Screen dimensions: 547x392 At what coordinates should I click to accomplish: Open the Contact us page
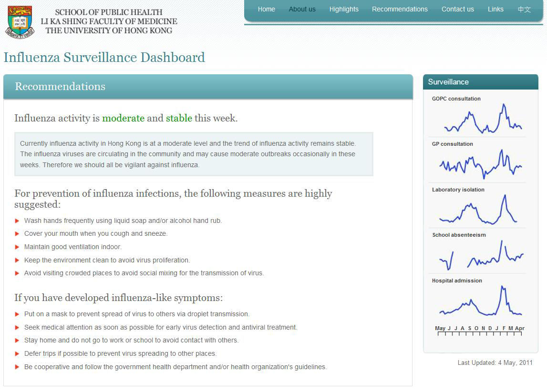coord(457,9)
